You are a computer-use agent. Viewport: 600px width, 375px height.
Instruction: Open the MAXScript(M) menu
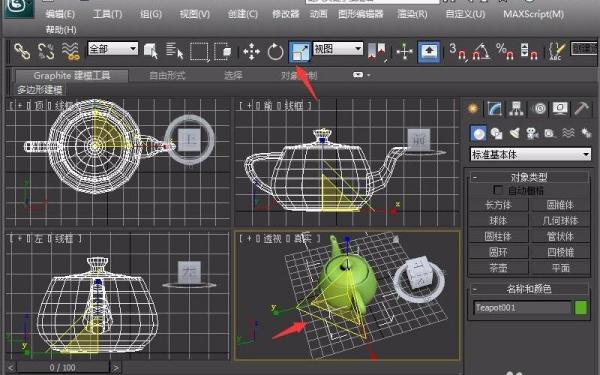tap(533, 15)
